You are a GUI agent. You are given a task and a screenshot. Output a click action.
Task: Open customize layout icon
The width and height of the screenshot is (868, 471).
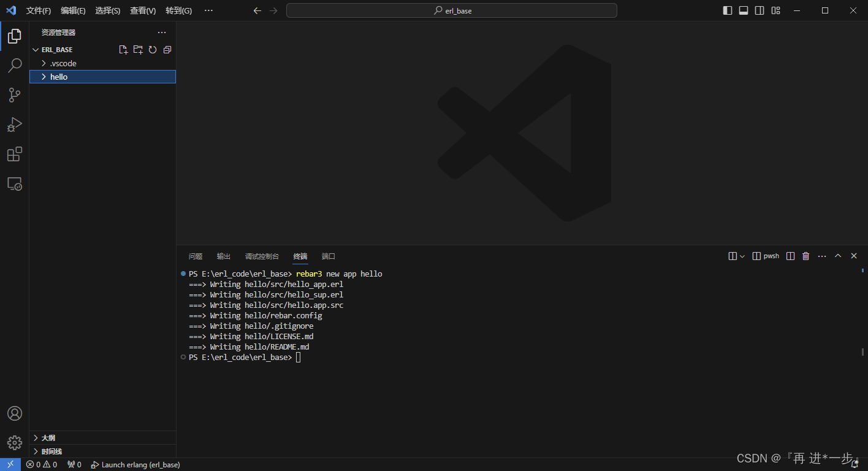pos(775,10)
